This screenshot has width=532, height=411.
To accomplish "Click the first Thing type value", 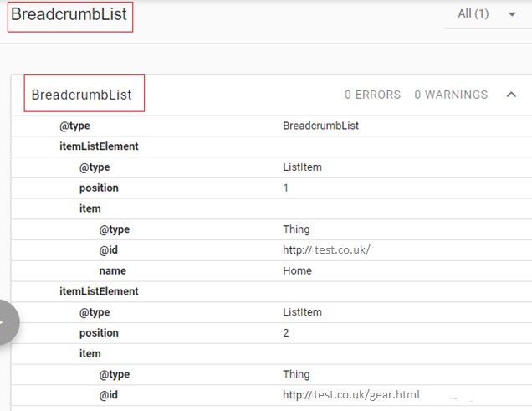I will pos(296,229).
